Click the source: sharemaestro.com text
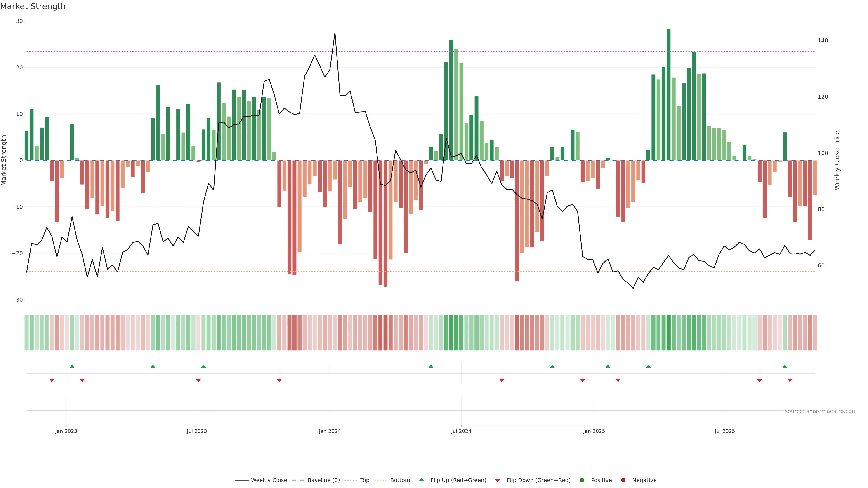The image size is (868, 488). pos(821,411)
